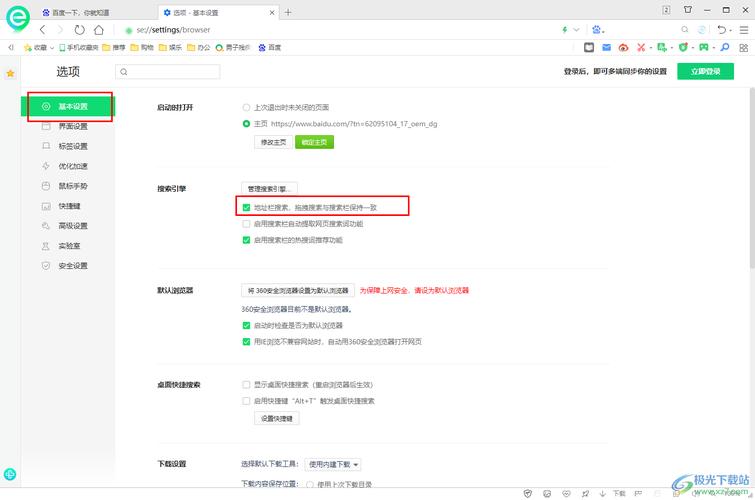Screen dimensions: 755x500
Task: Open the home page icon
Action: tap(99, 30)
